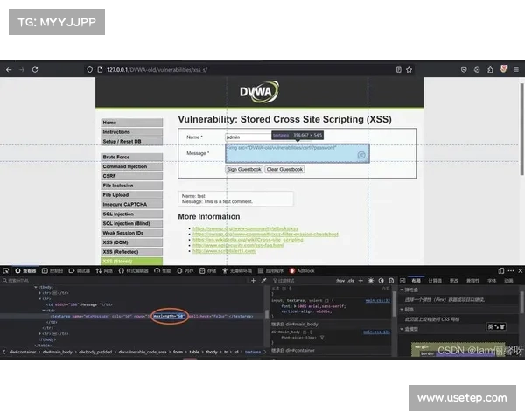Use the eyedropper color picker icon
This screenshot has height=420, width=525.
coord(264,281)
